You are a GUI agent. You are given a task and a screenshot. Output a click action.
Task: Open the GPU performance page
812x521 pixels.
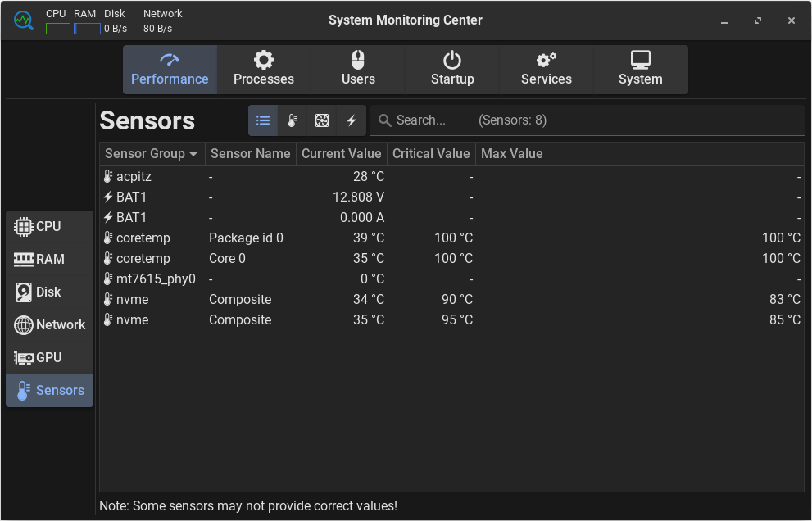click(x=49, y=358)
